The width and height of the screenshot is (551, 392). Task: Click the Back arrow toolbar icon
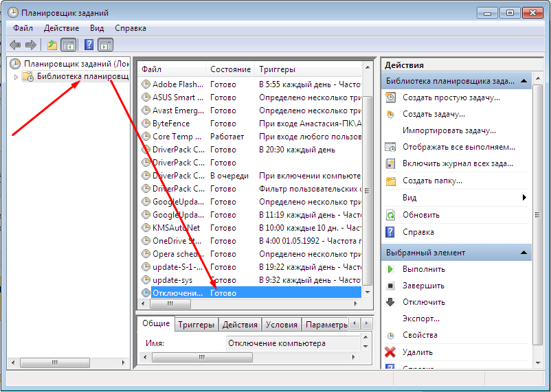(15, 45)
